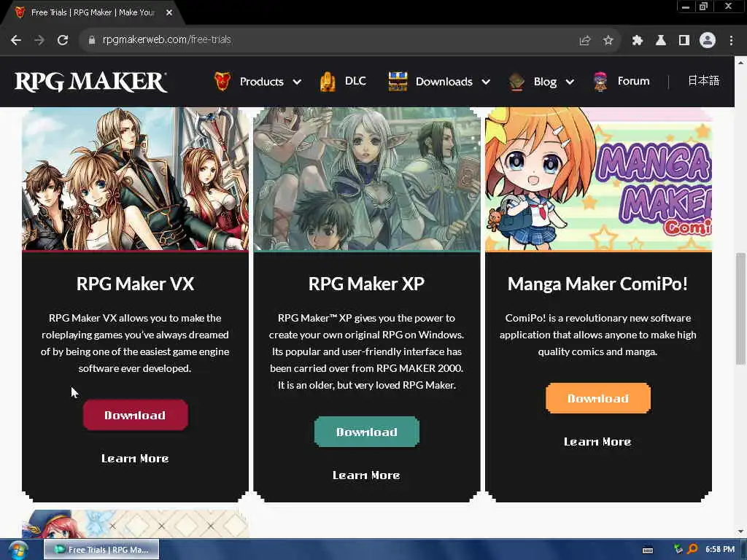747x560 pixels.
Task: Click Learn More under RPG Maker XP
Action: [x=366, y=475]
